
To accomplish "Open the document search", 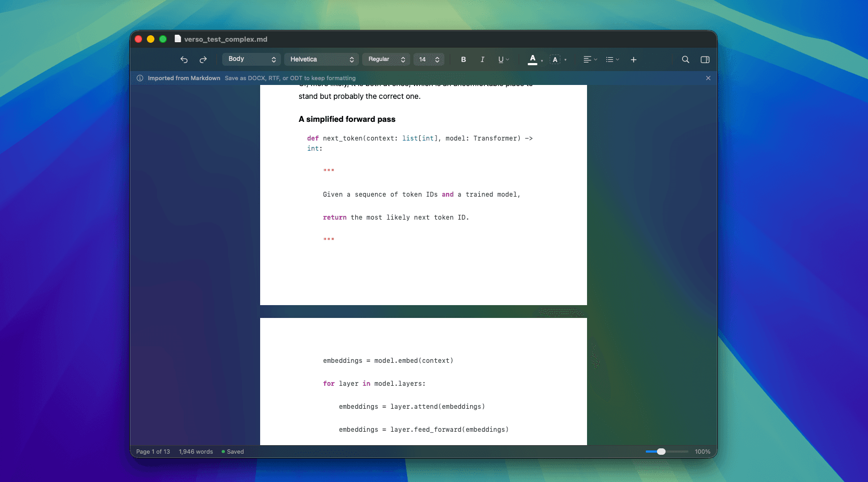I will click(x=685, y=59).
